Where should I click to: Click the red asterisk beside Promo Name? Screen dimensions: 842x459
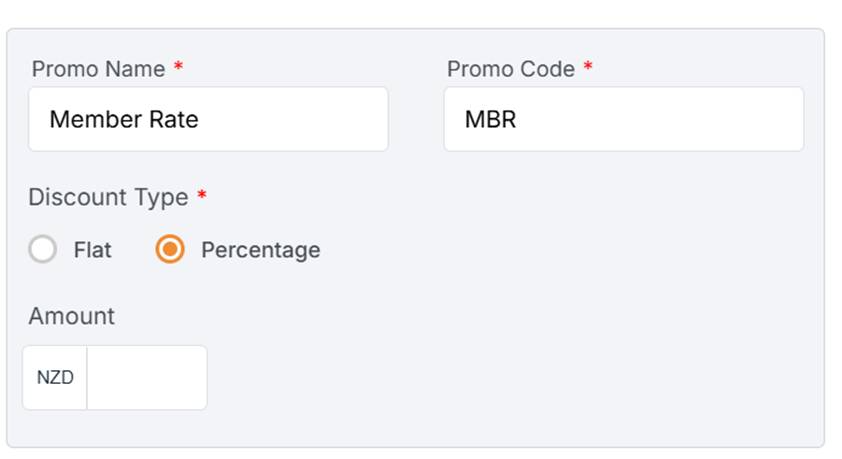point(178,68)
